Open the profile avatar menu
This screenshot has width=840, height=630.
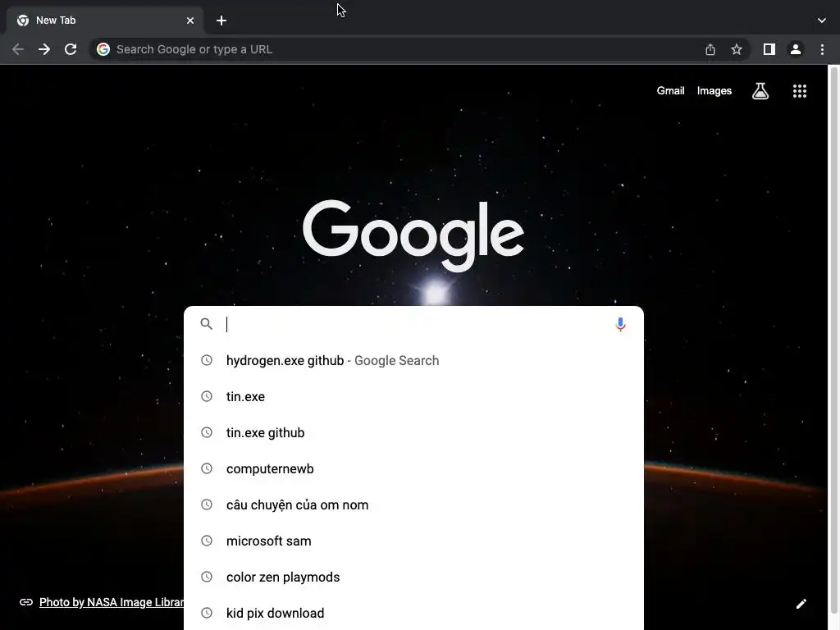tap(796, 49)
